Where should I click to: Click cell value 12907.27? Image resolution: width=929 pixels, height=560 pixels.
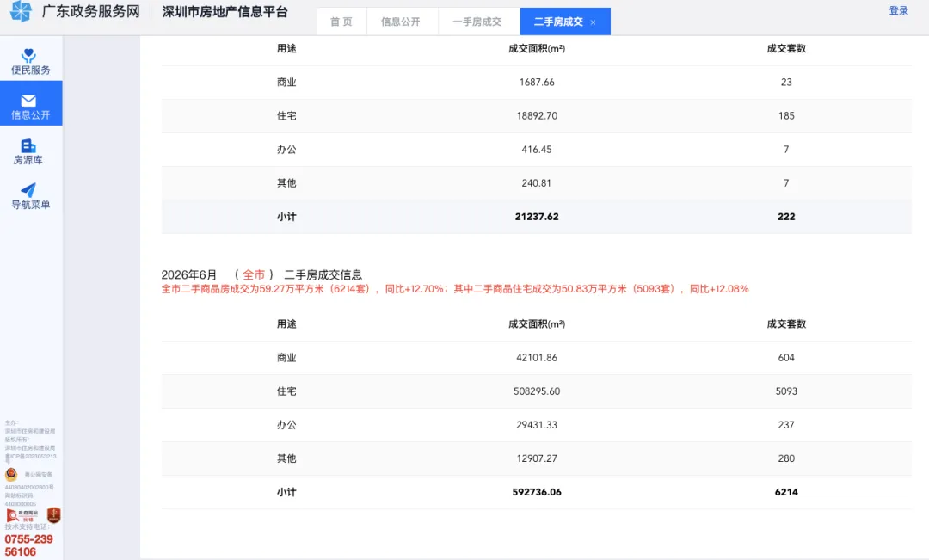(x=537, y=458)
